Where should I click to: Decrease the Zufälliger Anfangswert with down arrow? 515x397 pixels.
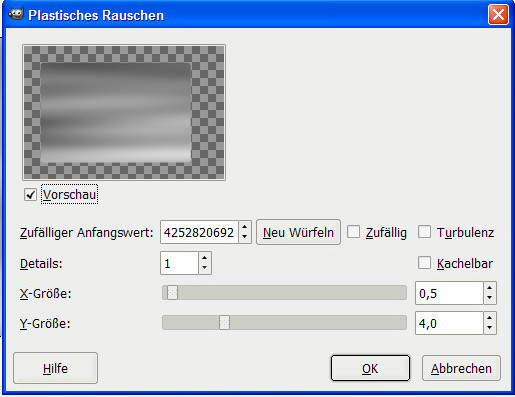pyautogui.click(x=245, y=237)
